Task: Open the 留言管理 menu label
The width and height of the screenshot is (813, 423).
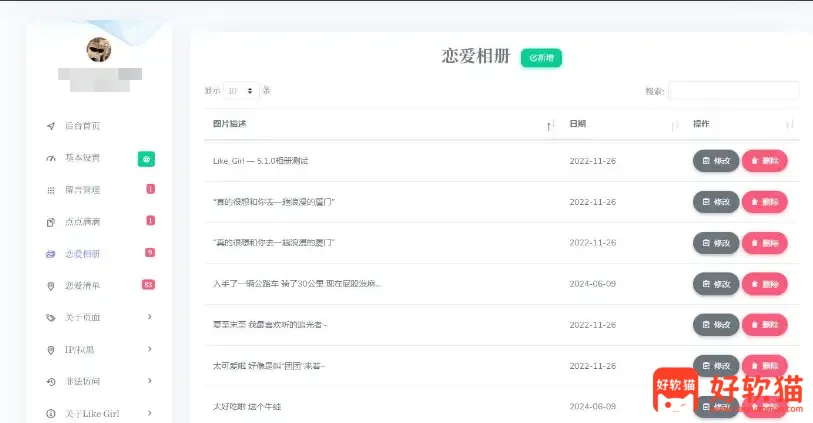Action: pyautogui.click(x=82, y=190)
